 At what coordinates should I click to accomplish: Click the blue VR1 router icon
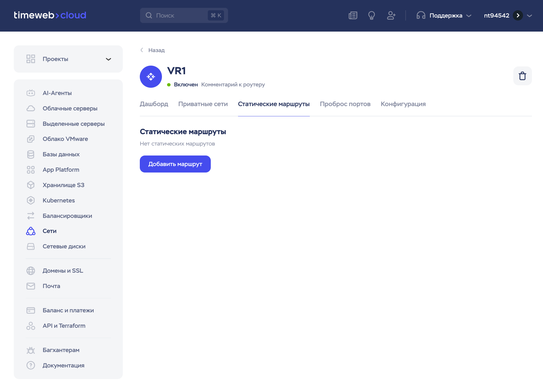point(151,77)
